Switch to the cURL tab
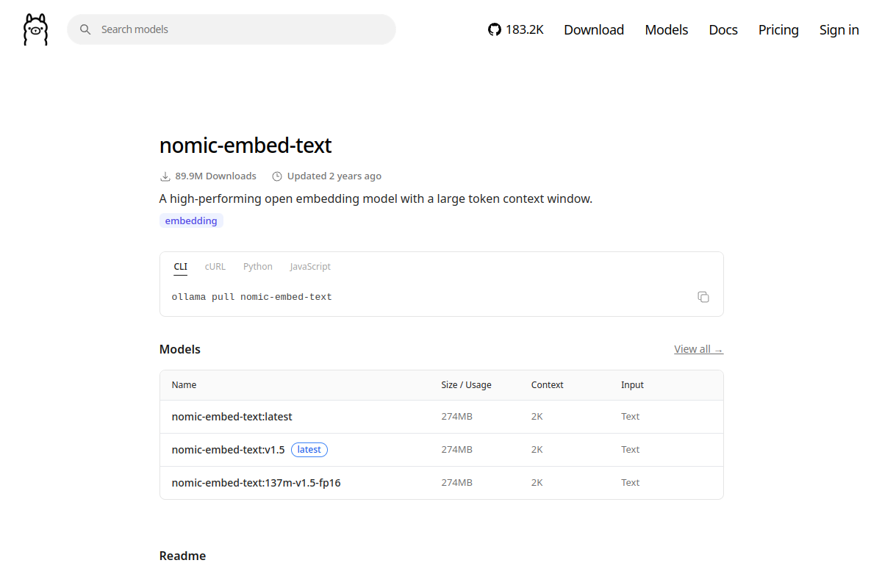882x588 pixels. (x=215, y=267)
